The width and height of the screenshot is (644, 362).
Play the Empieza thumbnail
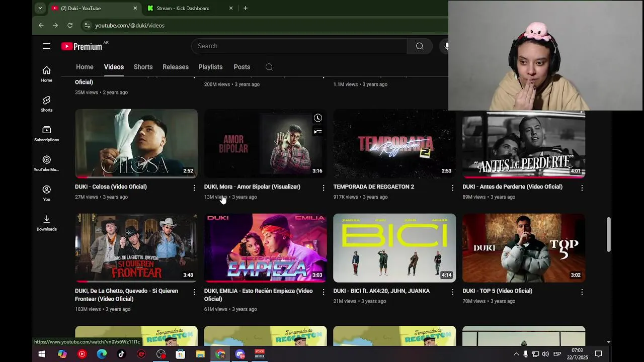point(265,248)
